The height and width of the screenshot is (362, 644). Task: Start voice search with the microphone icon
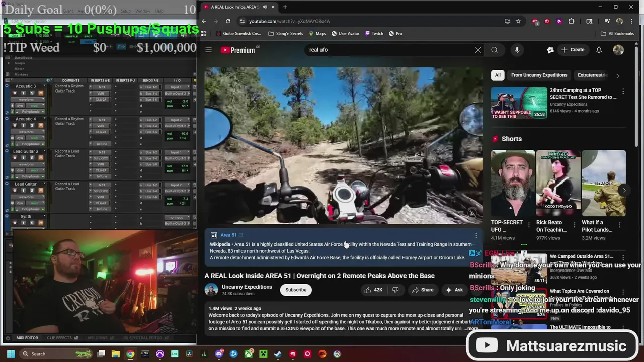[x=517, y=50]
